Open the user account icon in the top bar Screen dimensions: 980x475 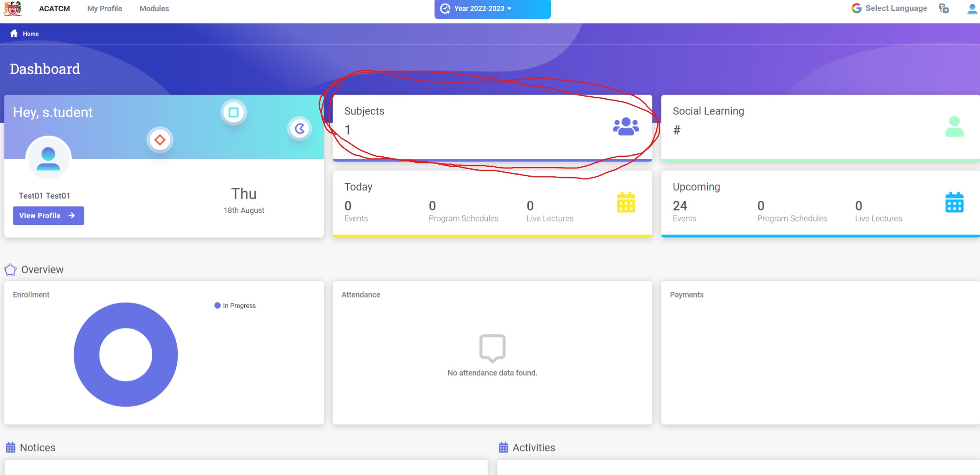click(x=972, y=9)
